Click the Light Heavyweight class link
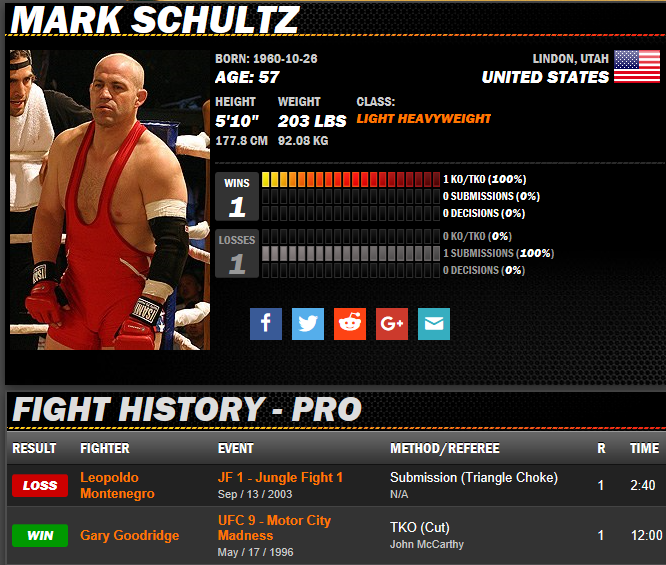This screenshot has width=666, height=565. click(423, 119)
